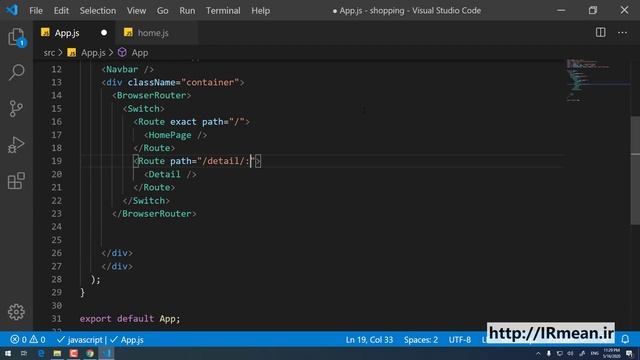Click the App.js breadcrumb segment
Image resolution: width=640 pixels, height=360 pixels.
coord(93,53)
